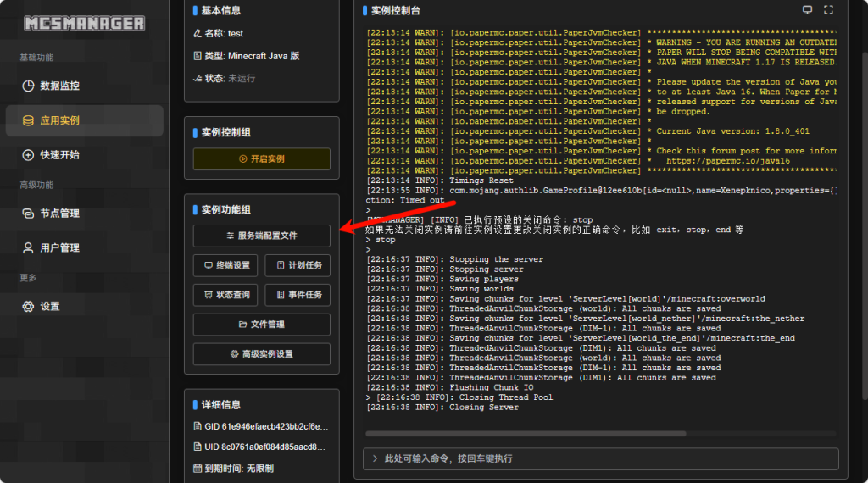Open 用户管理 page

(84, 248)
